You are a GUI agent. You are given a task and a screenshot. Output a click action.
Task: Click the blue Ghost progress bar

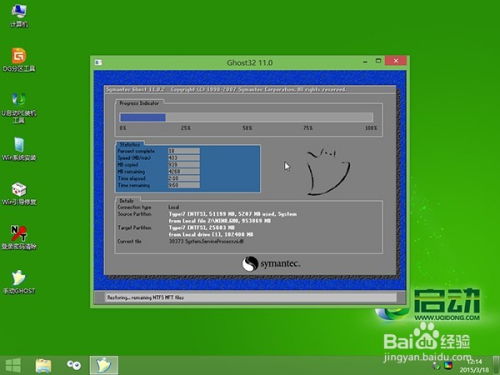246,117
